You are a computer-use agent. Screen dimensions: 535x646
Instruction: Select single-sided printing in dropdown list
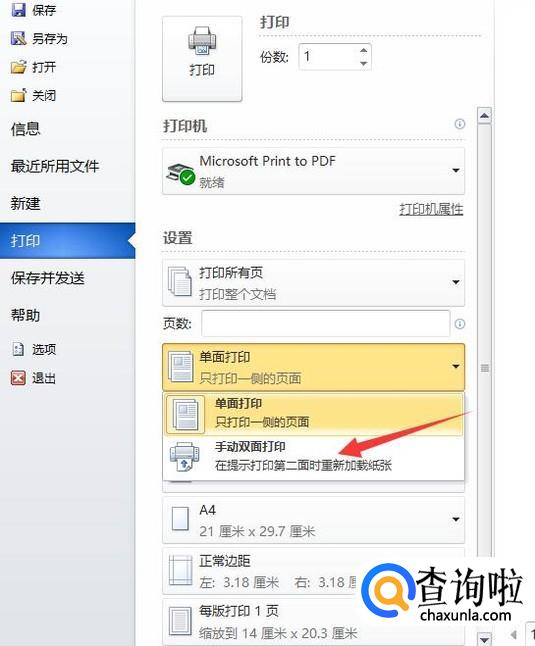point(314,413)
